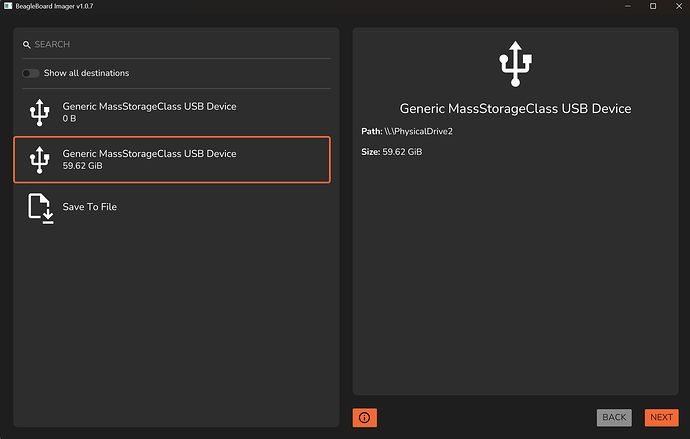The width and height of the screenshot is (690, 439).
Task: Select the 59.62 GiB USB Device entry
Action: [172, 159]
